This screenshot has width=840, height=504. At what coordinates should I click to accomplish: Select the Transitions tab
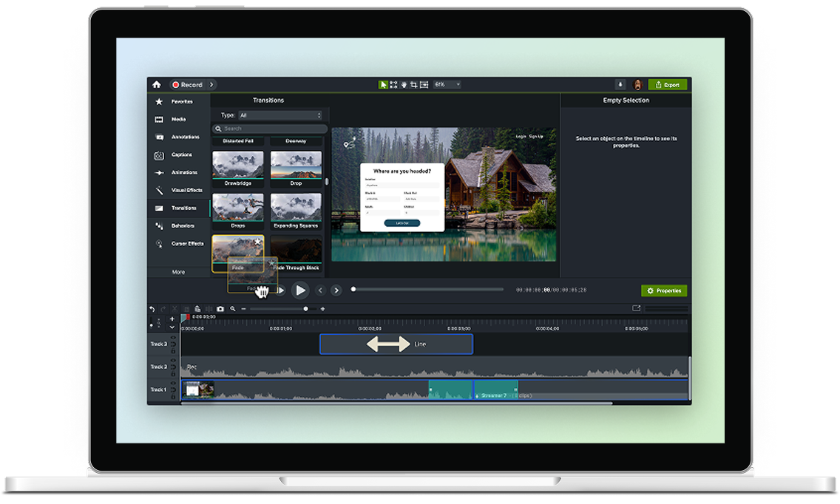click(x=178, y=208)
